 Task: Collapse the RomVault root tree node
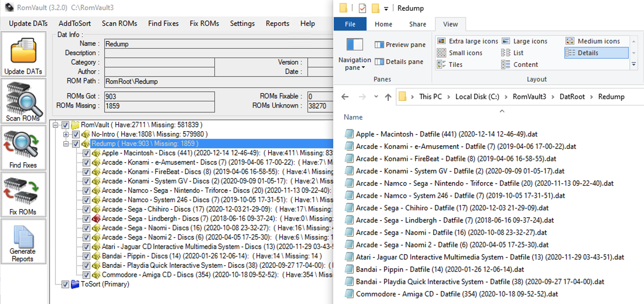[x=55, y=125]
